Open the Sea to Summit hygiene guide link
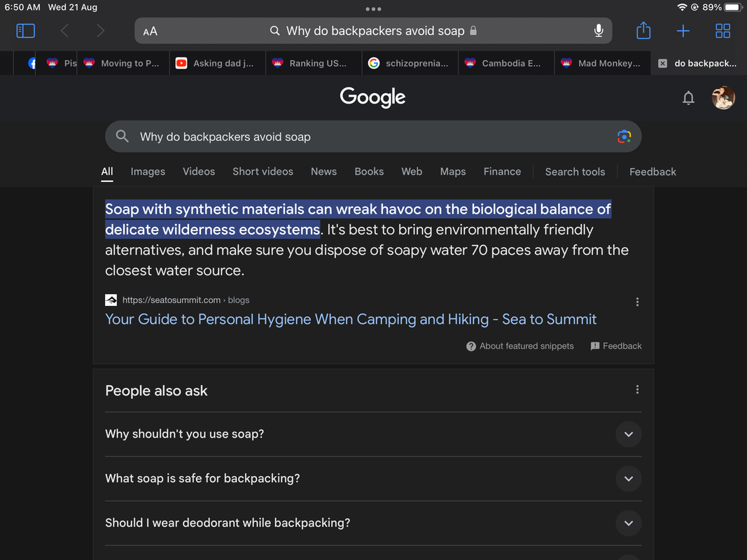 point(351,319)
